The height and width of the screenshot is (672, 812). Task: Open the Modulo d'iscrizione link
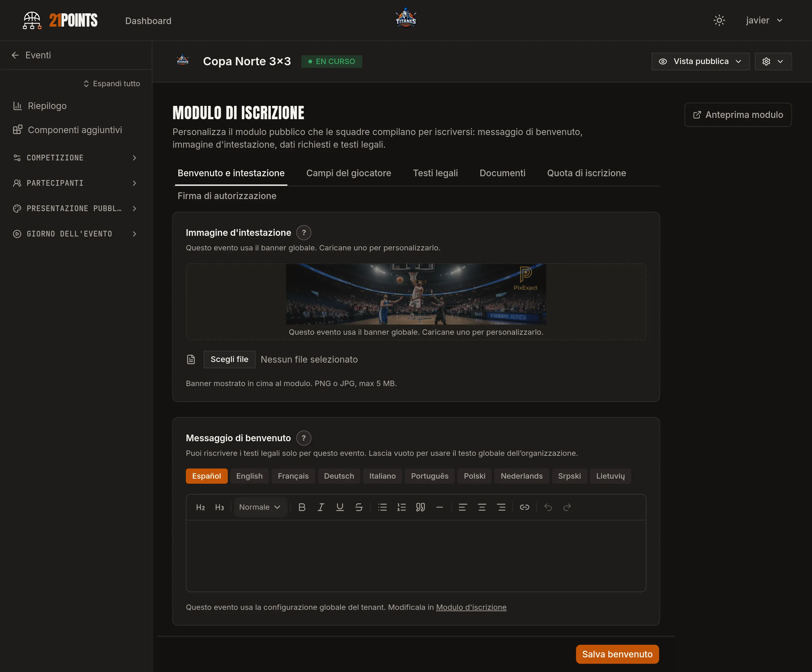(x=471, y=607)
